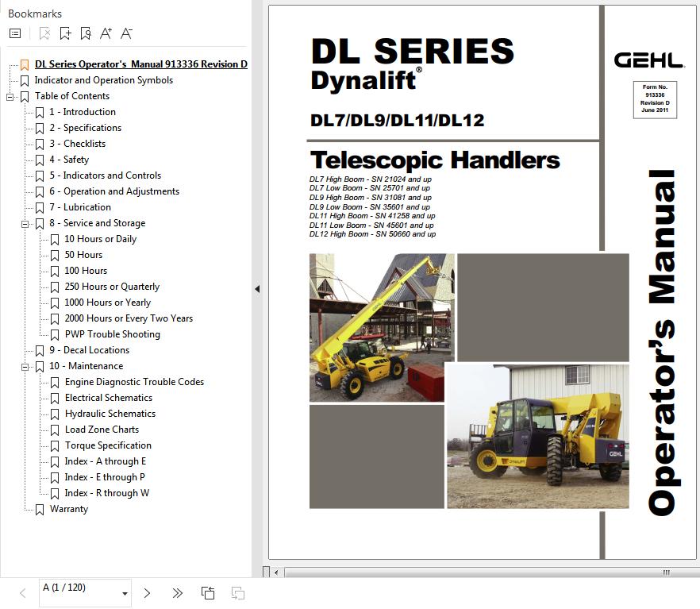Click bookmark icon beside Warranty
Image resolution: width=700 pixels, height=609 pixels.
pyautogui.click(x=40, y=510)
